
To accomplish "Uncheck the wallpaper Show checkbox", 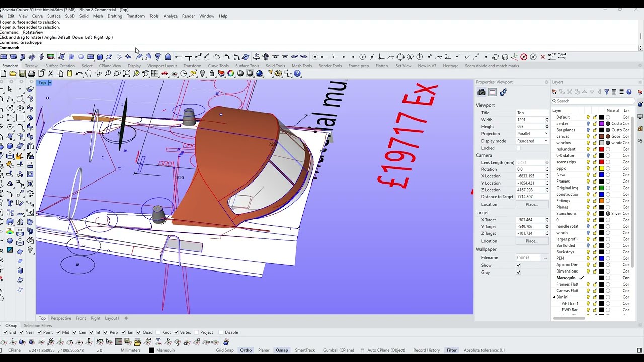I will click(518, 265).
